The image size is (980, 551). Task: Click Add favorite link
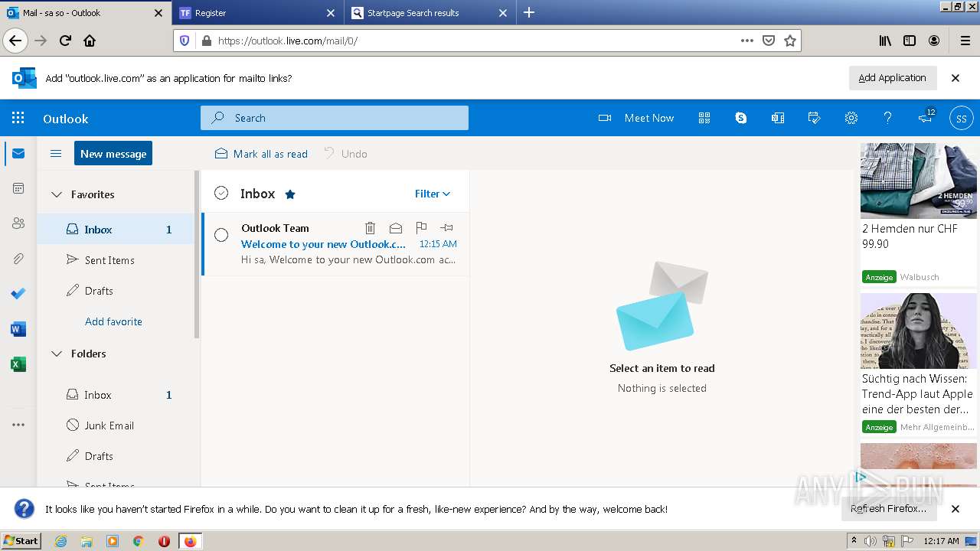(x=113, y=321)
